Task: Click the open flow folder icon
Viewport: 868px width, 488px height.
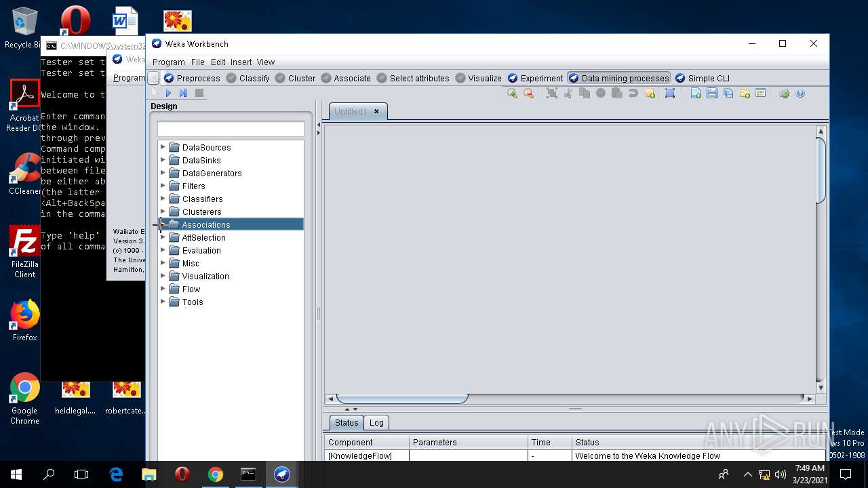Action: pos(745,94)
